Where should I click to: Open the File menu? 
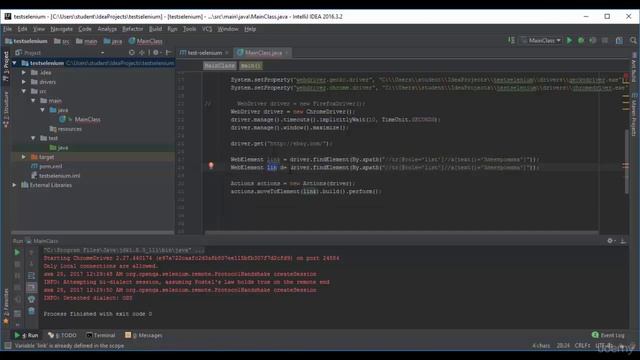click(7, 29)
